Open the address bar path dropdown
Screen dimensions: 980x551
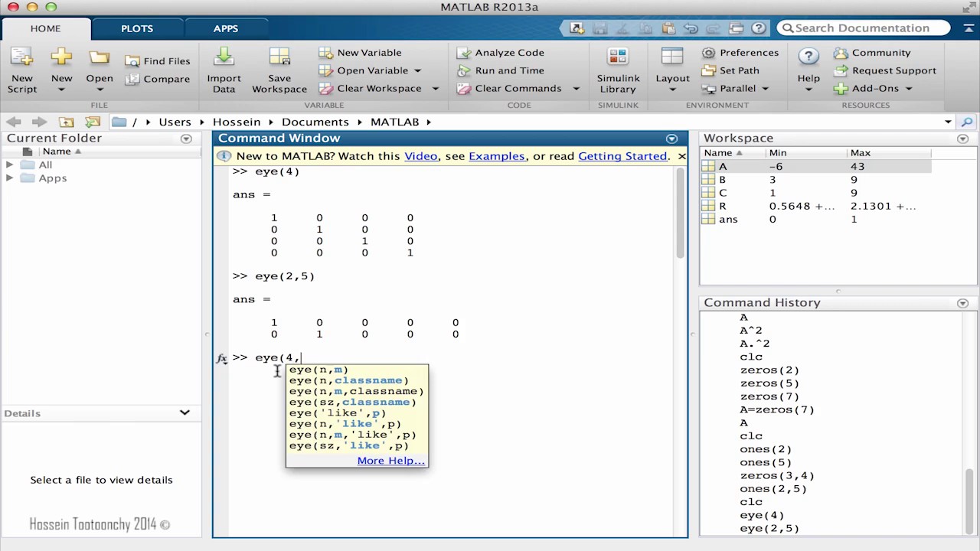tap(948, 122)
